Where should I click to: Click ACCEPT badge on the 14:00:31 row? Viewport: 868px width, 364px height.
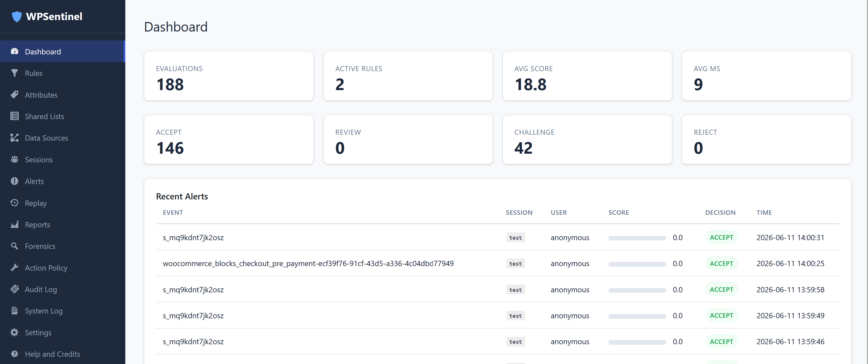click(x=721, y=237)
